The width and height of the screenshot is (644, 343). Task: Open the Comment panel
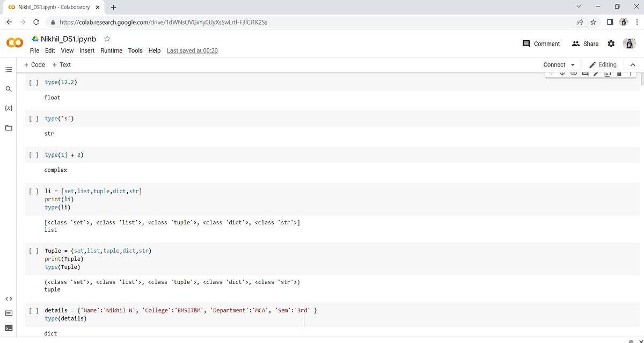541,43
